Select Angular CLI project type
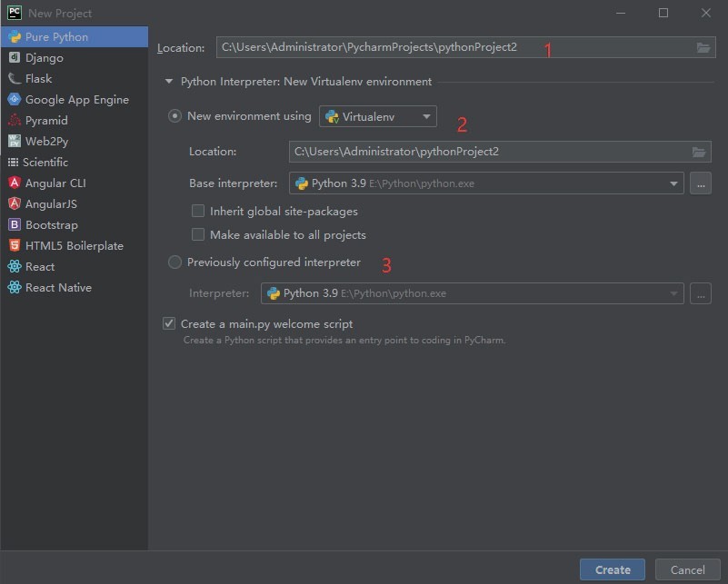728x584 pixels. point(75,183)
